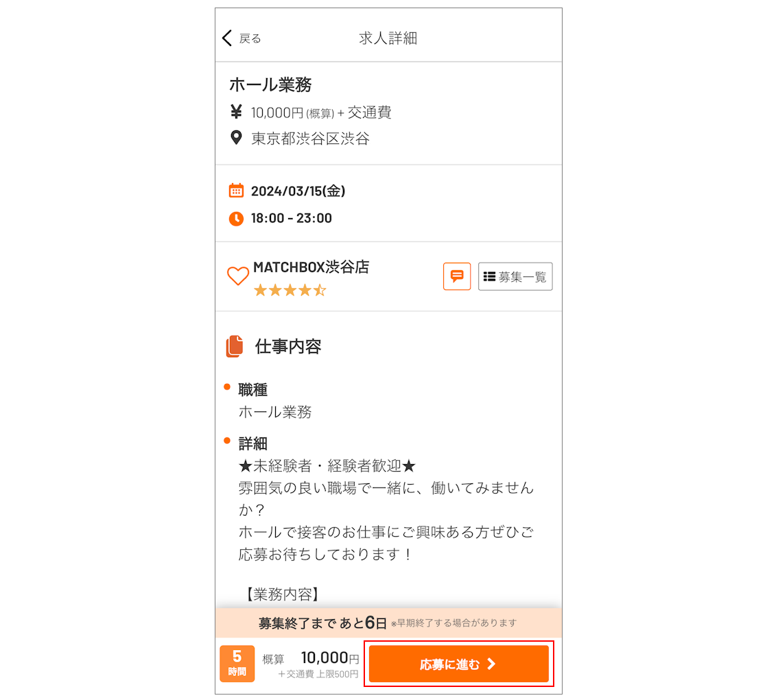
Task: Tap the 戻る back label
Action: [250, 38]
